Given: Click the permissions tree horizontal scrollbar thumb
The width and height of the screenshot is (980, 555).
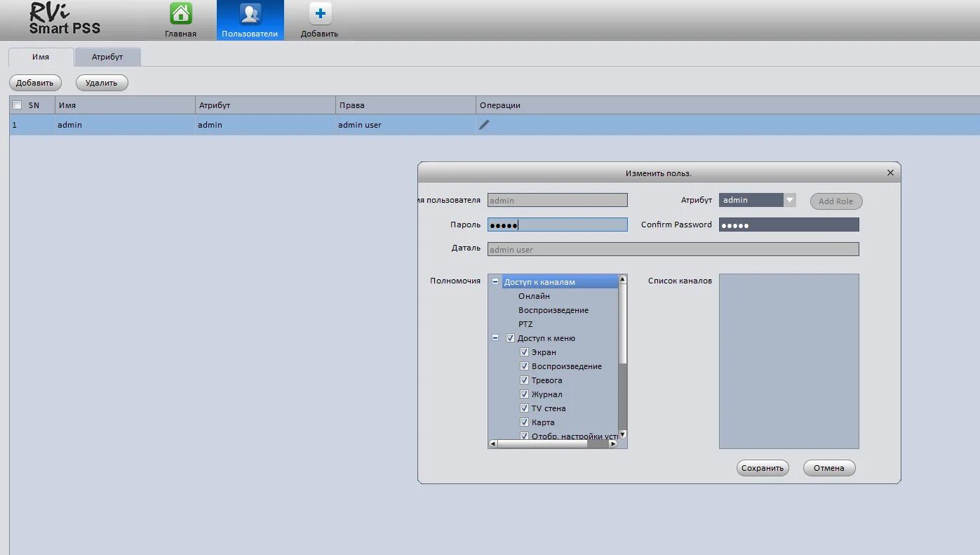Looking at the screenshot, I should (x=542, y=443).
